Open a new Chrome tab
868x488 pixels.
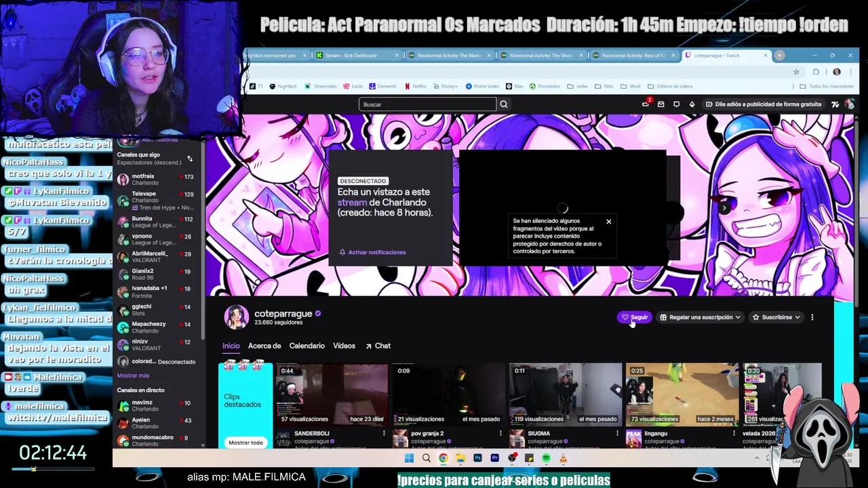coord(780,56)
